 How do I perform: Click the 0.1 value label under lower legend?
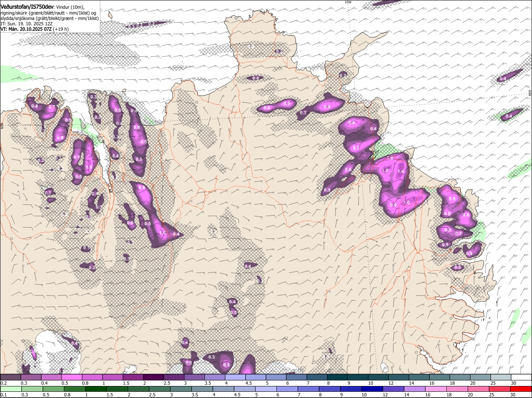click(4, 395)
